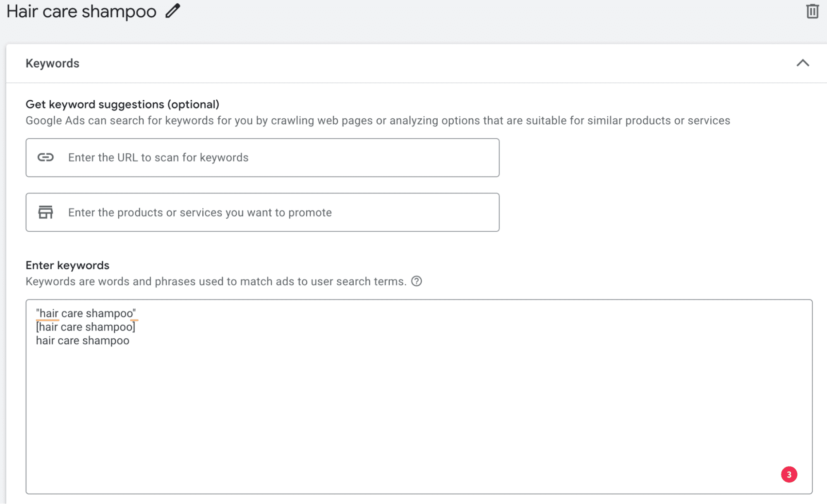Click the pink badge numbered 3
827x504 pixels.
point(789,475)
